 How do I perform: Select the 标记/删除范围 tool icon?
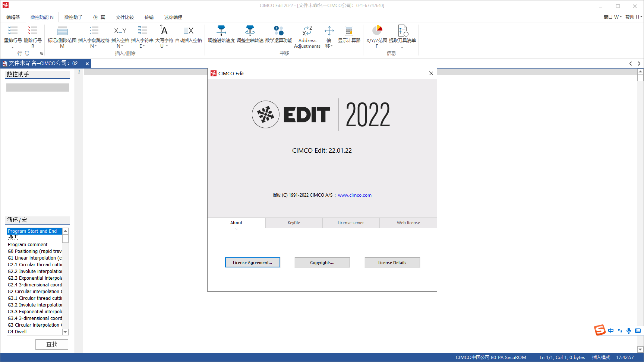pos(62,31)
